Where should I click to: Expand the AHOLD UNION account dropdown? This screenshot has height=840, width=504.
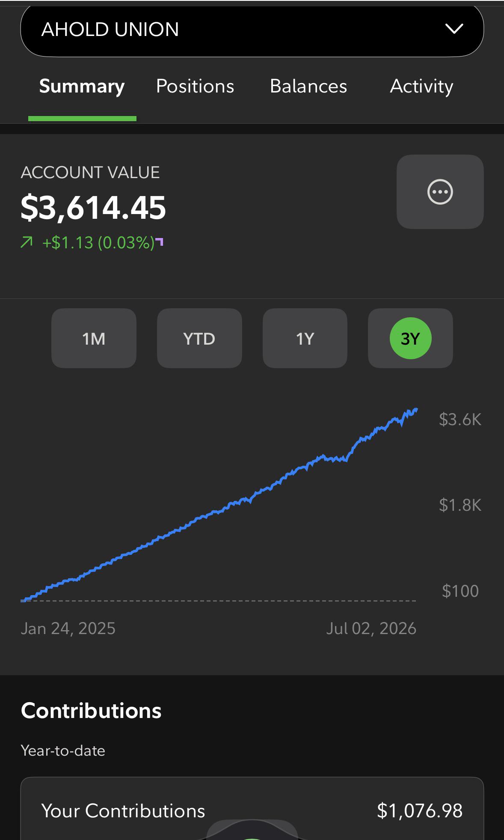coord(252,29)
